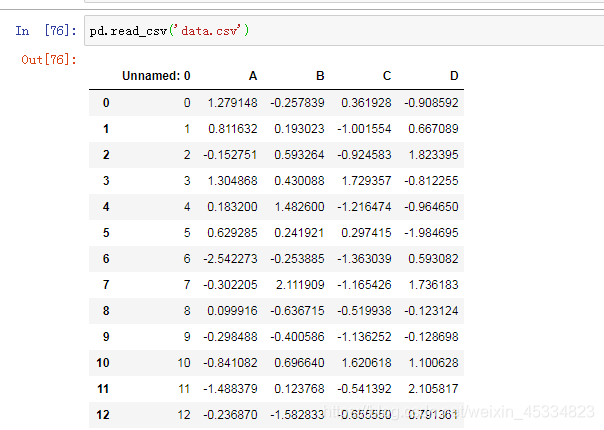Select cell value 0.667089
Image resolution: width=604 pixels, height=430 pixels.
[433, 129]
